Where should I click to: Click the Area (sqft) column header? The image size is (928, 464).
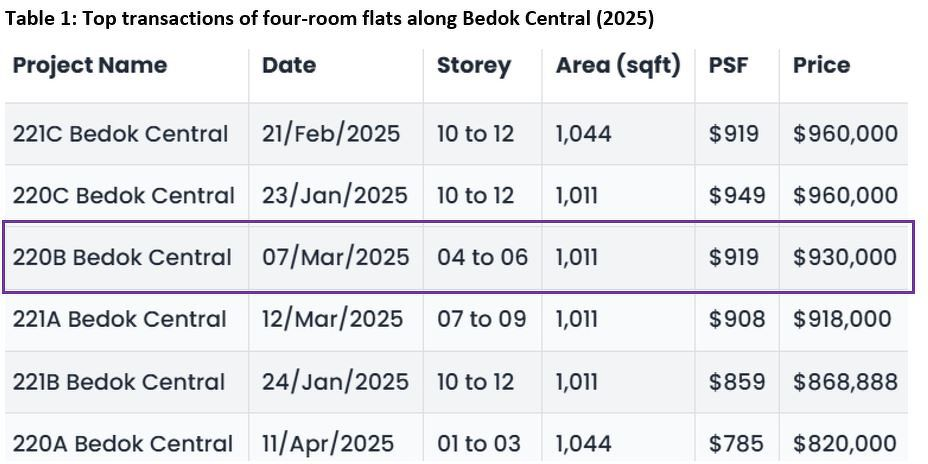point(618,66)
